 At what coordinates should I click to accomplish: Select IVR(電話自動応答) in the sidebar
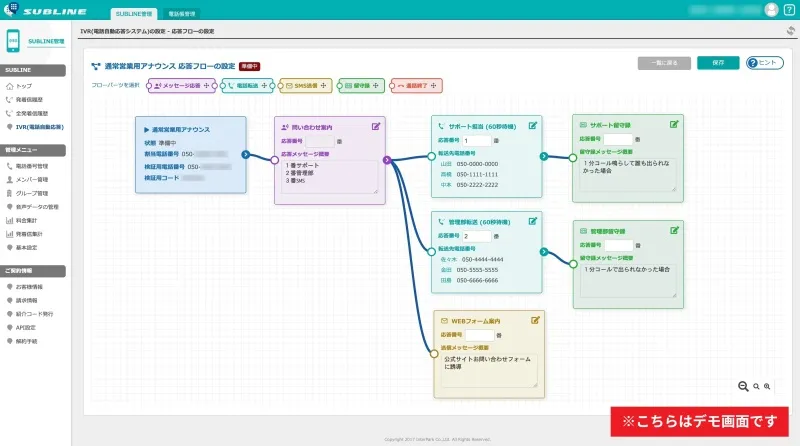pos(35,127)
